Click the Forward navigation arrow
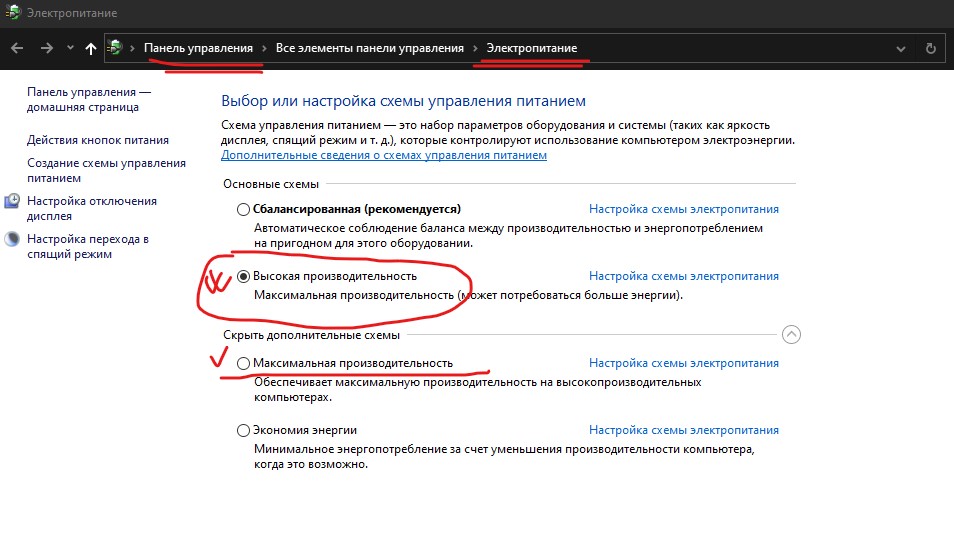The height and width of the screenshot is (535, 954). tap(47, 48)
